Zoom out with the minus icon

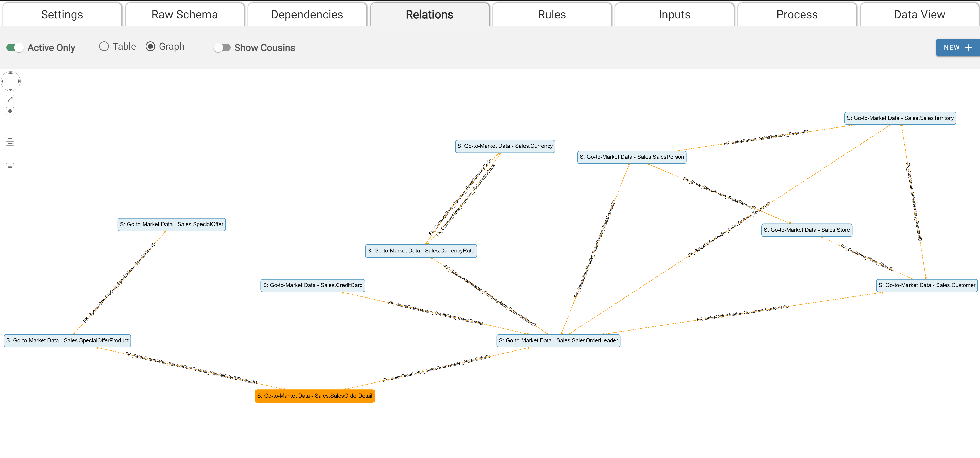click(x=10, y=167)
